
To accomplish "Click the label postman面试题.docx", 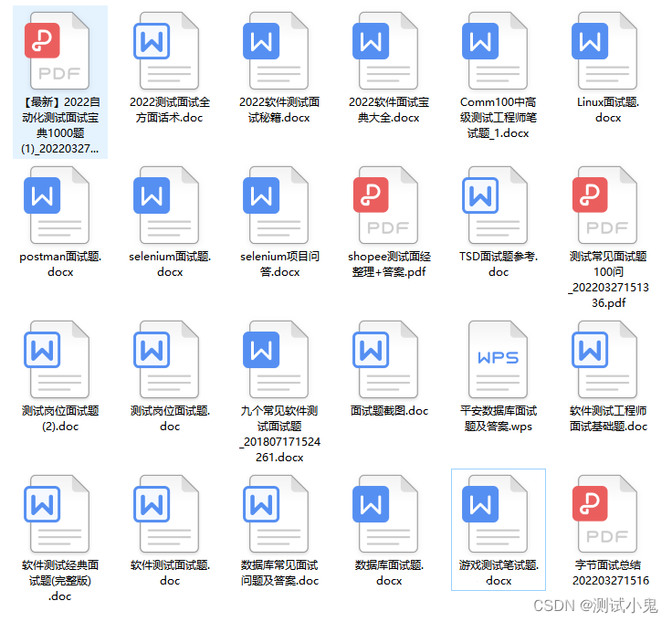I will coord(60,264).
